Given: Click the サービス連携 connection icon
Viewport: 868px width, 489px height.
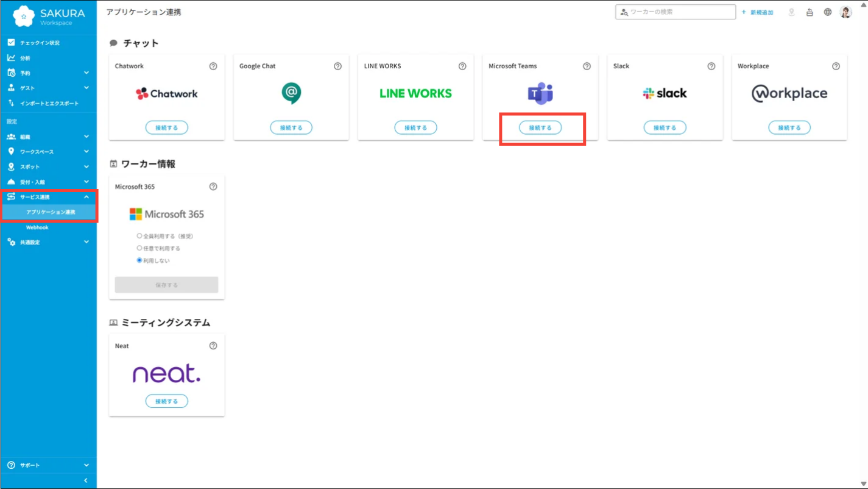Looking at the screenshot, I should 11,197.
